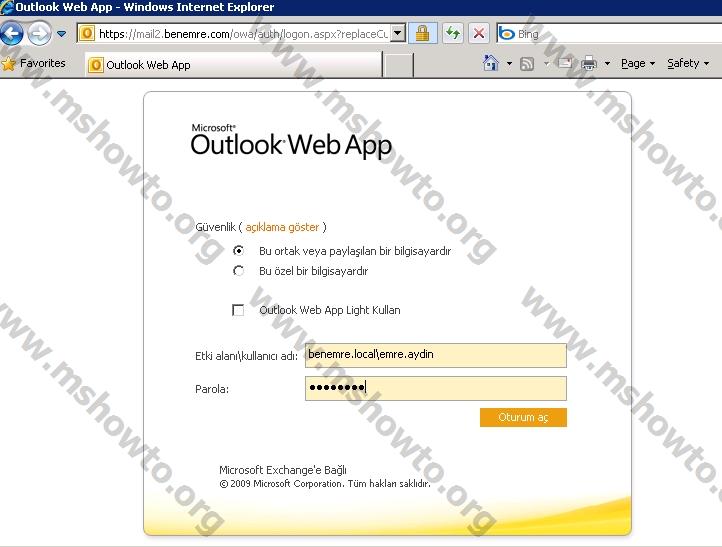Image resolution: width=722 pixels, height=547 pixels.
Task: Click the Outlook Web App tab favicon
Action: (x=95, y=65)
